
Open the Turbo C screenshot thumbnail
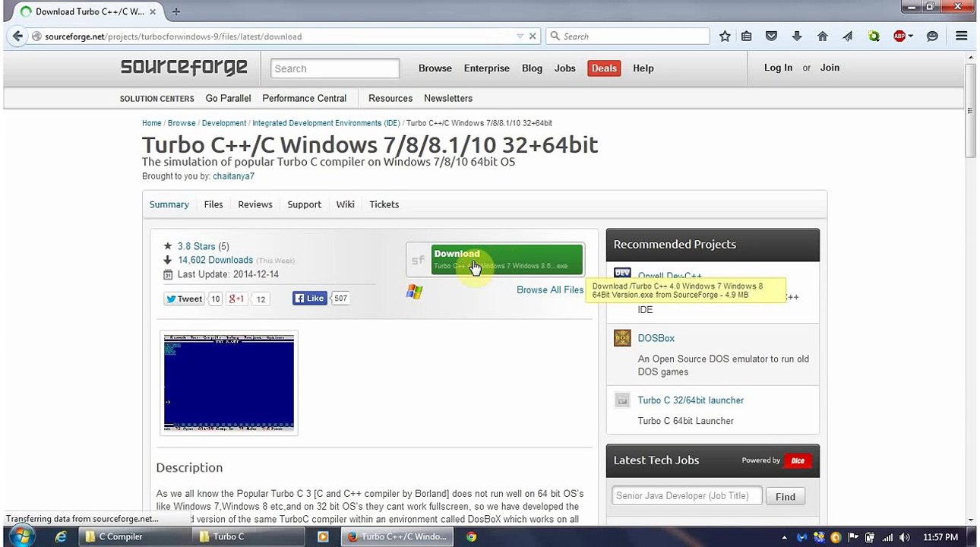click(229, 383)
